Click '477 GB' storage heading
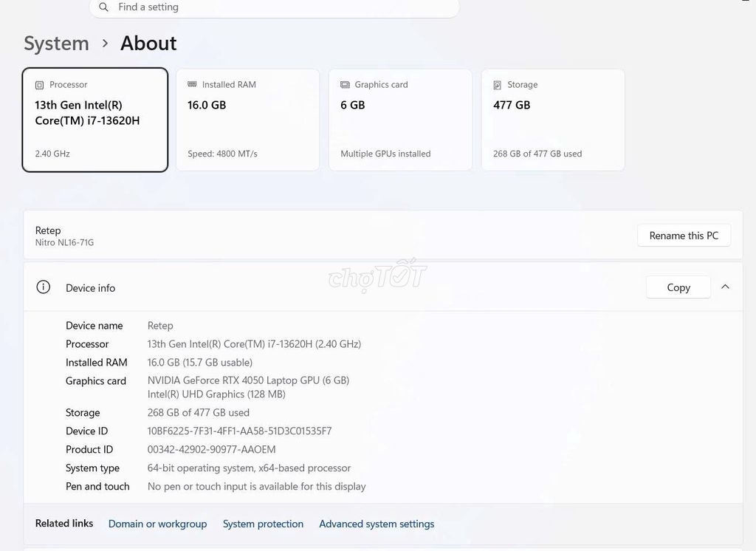 point(512,105)
